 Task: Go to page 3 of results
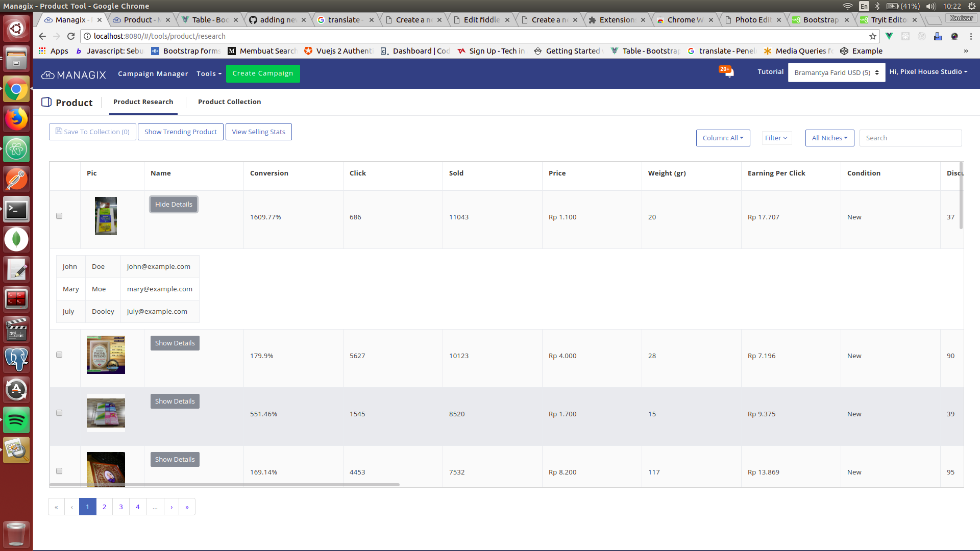(120, 507)
